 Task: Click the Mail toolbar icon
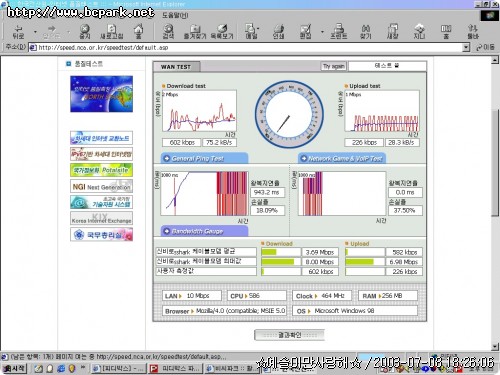[251, 32]
